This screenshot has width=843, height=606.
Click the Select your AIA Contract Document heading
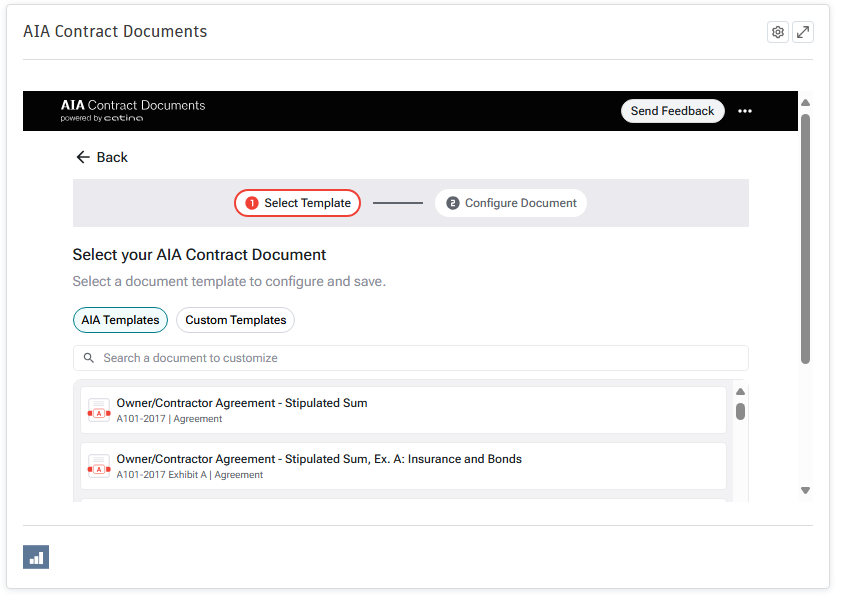[199, 255]
